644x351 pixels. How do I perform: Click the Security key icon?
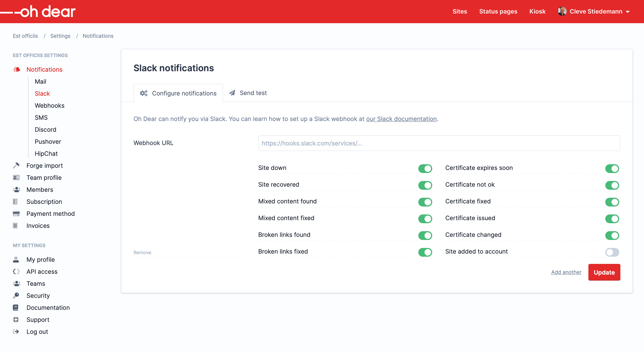[x=16, y=295]
